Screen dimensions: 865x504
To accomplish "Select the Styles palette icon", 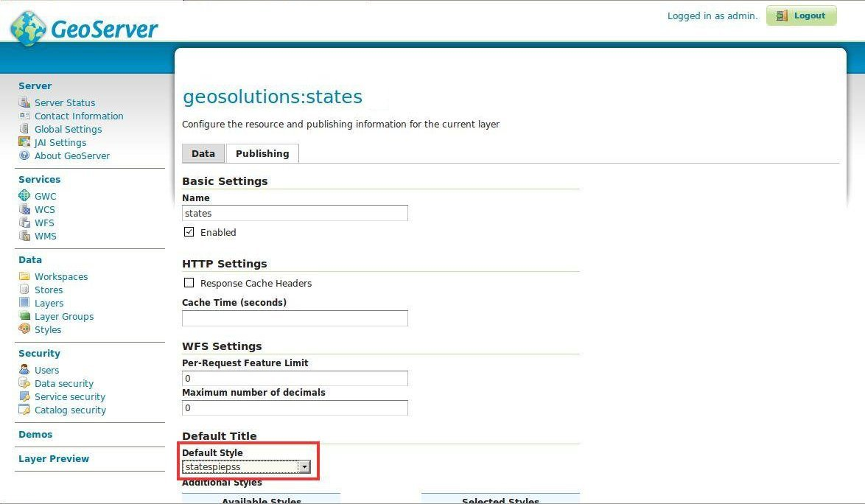I will pyautogui.click(x=24, y=329).
